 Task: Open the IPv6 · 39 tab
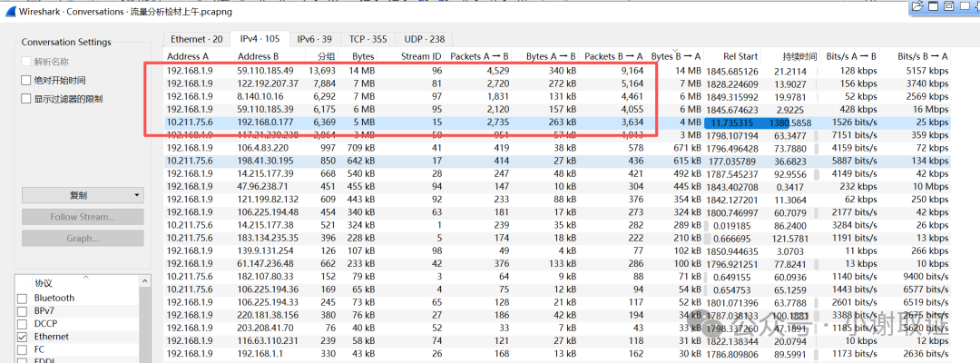314,39
